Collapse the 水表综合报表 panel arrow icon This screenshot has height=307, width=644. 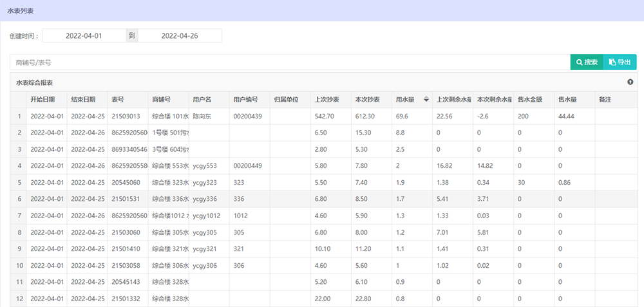(630, 82)
